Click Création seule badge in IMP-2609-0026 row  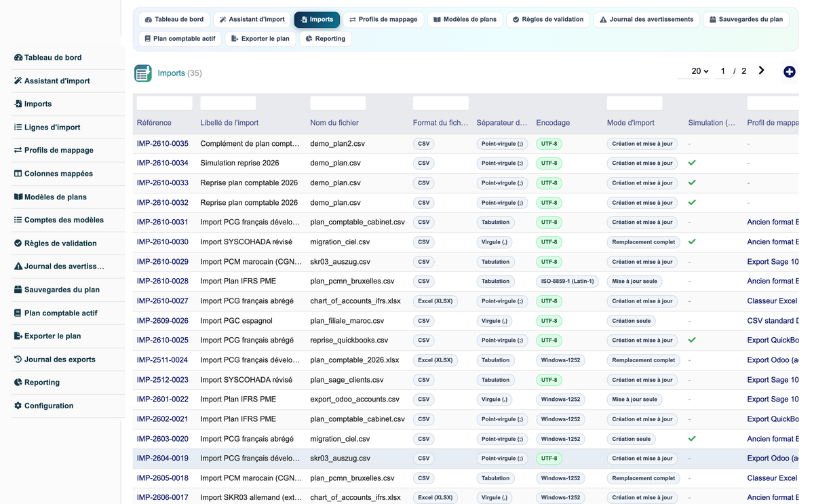tap(632, 321)
